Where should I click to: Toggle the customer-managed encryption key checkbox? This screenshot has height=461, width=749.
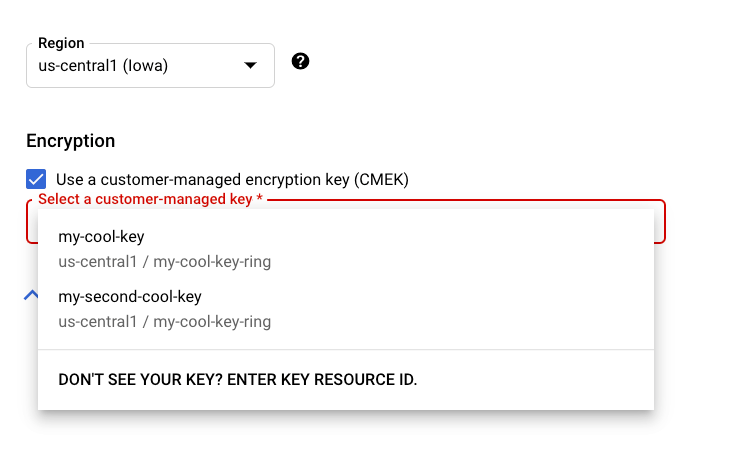(36, 180)
